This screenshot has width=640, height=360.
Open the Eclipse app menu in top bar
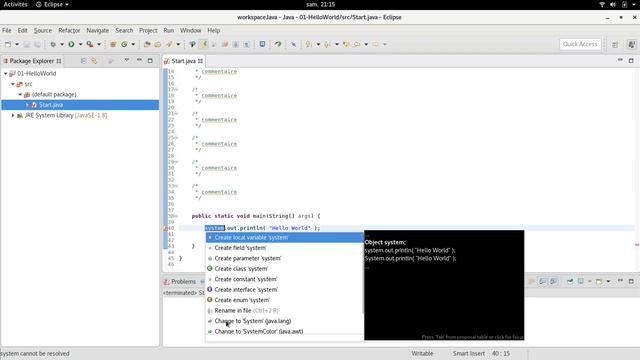coord(52,4)
